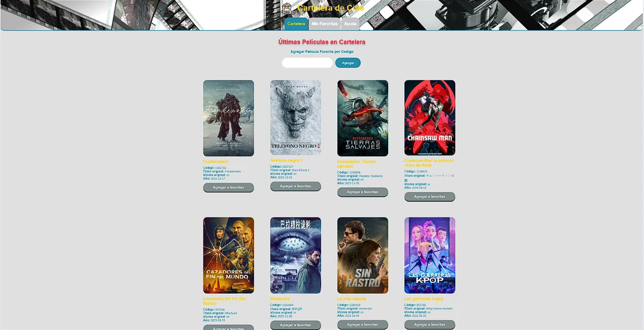Click the original title Stolen Girl

click(x=365, y=309)
